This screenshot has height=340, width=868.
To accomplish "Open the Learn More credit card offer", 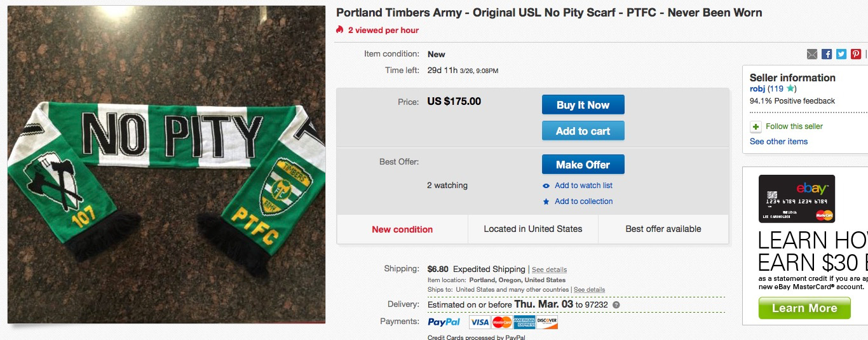I will (804, 308).
